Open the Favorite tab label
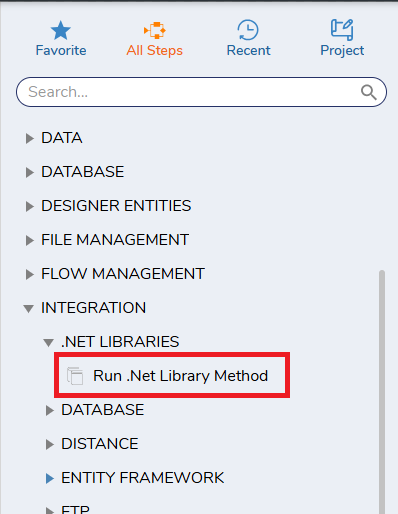The height and width of the screenshot is (514, 398). click(61, 51)
